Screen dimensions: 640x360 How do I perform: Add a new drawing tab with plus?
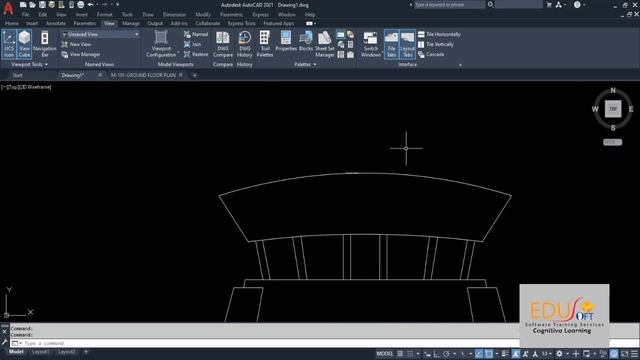click(x=194, y=75)
